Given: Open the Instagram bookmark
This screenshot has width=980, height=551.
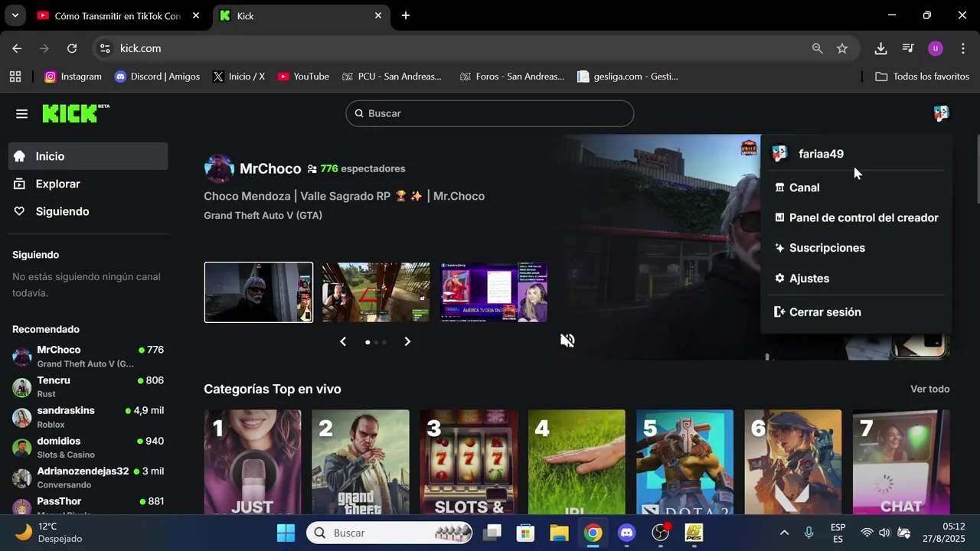Looking at the screenshot, I should click(x=73, y=77).
